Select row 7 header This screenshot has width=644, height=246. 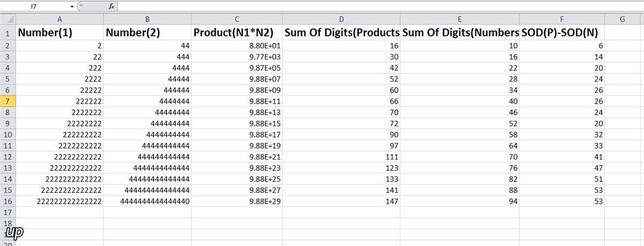(x=8, y=101)
